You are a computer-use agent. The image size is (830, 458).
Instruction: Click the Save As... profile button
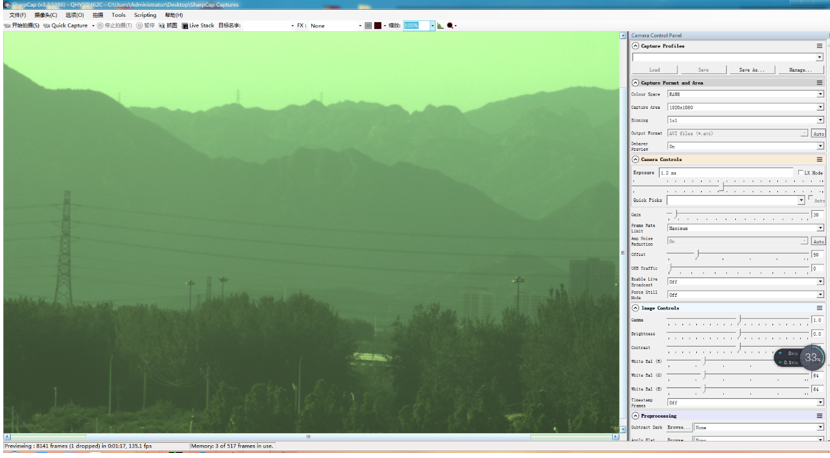pos(752,70)
